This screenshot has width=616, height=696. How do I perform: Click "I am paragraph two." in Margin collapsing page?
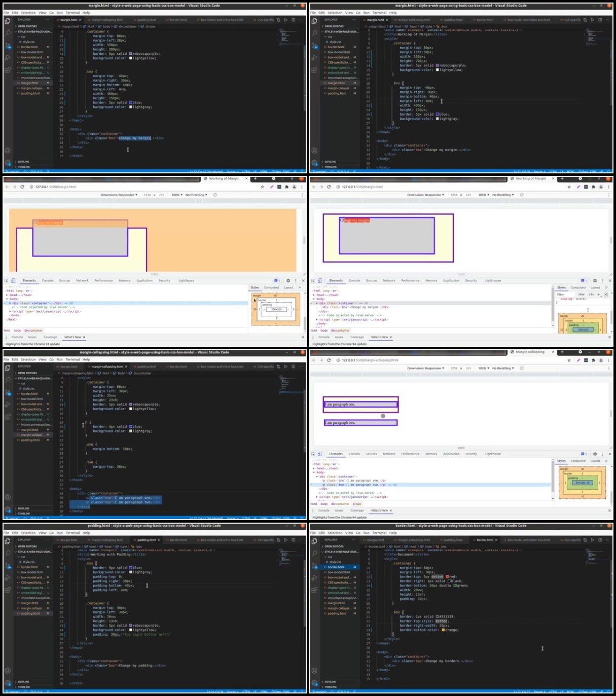pyautogui.click(x=341, y=423)
